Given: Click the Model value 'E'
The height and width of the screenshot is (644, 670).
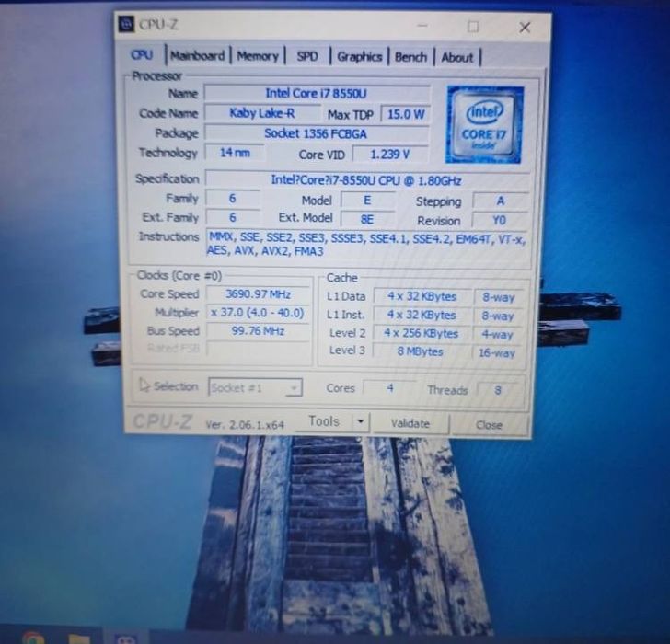Looking at the screenshot, I should click(367, 201).
